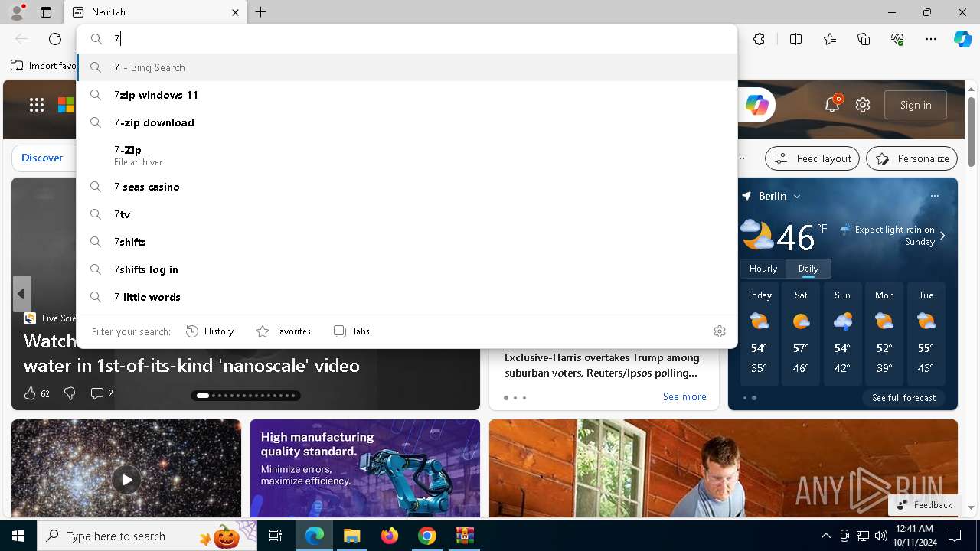Select the '7shifts log in' suggestion
Screen dimensions: 980x551
tap(407, 269)
